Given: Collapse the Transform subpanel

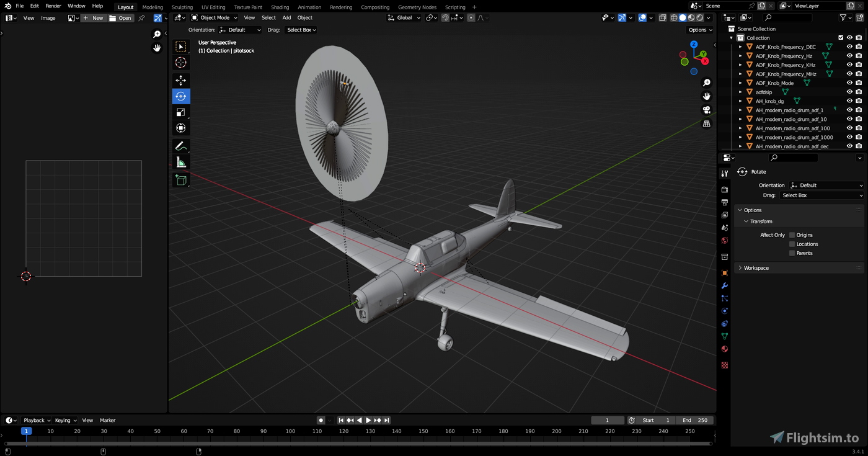Looking at the screenshot, I should point(746,221).
